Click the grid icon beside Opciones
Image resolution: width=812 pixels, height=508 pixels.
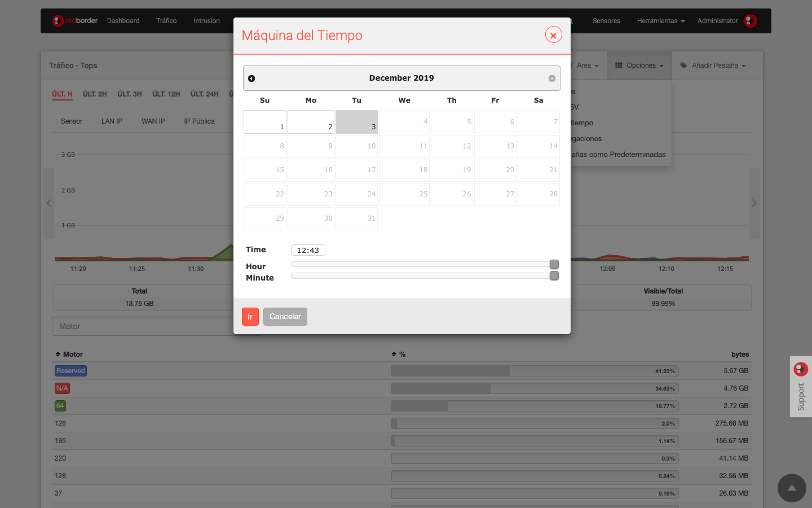click(619, 65)
